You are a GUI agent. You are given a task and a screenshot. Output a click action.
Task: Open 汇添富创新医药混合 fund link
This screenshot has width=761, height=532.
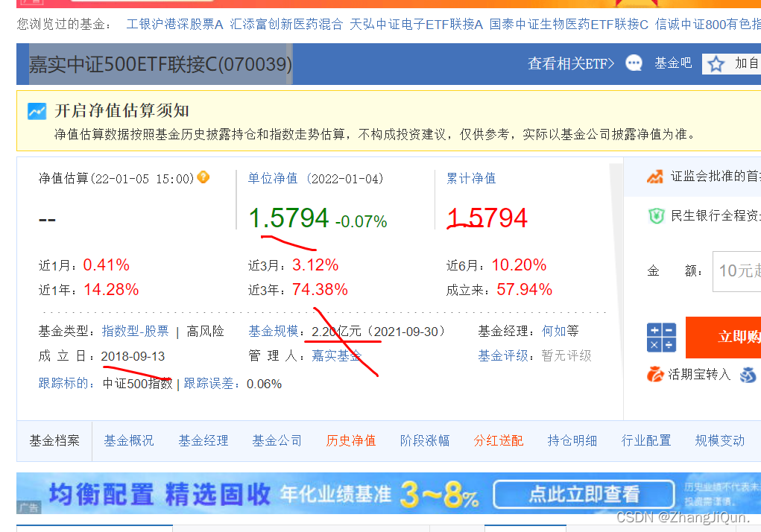click(286, 25)
